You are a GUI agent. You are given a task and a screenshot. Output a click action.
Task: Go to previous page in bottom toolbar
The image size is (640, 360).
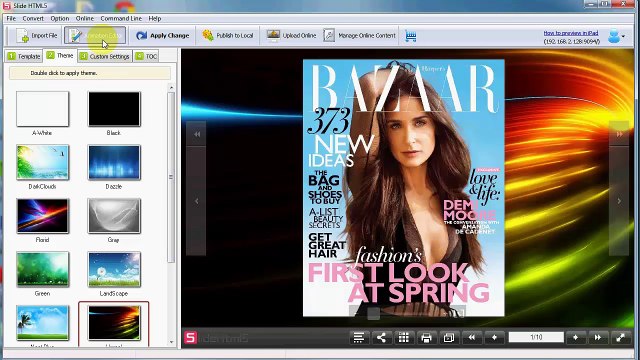point(494,338)
